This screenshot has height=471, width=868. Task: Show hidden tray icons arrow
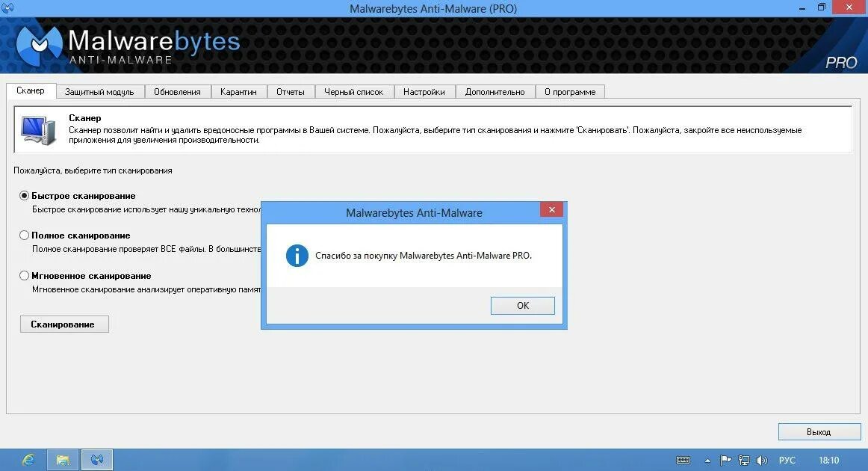pyautogui.click(x=707, y=461)
